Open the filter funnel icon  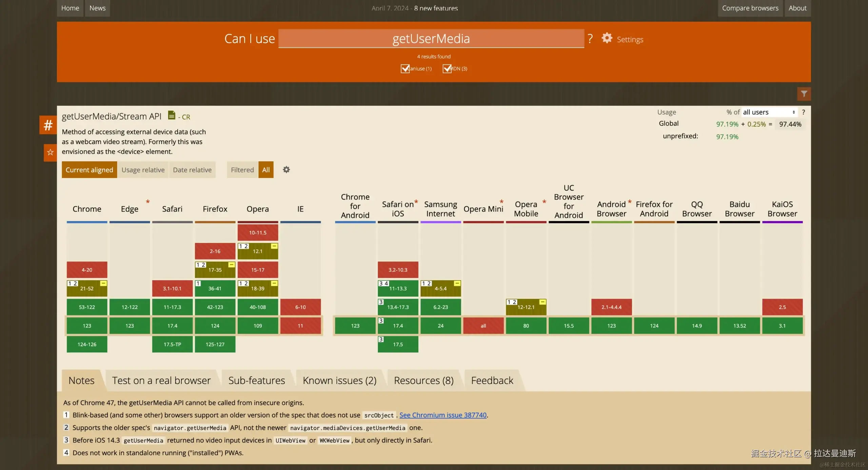[804, 94]
